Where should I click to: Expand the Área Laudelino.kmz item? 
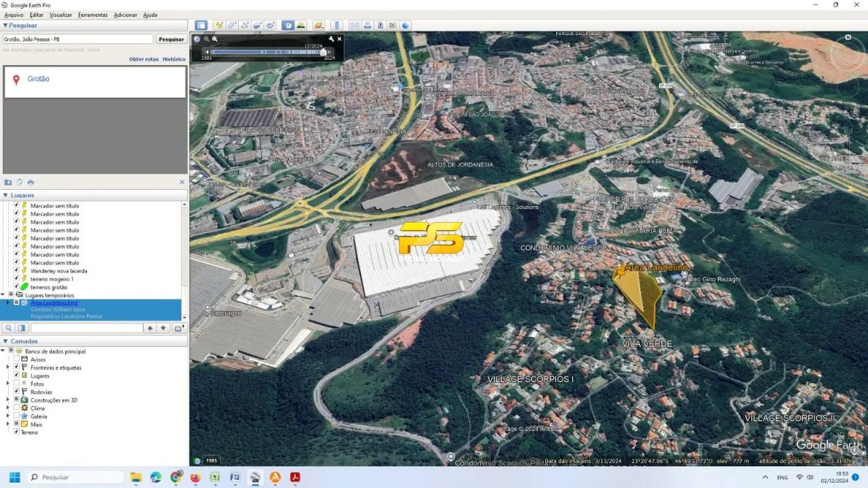(x=8, y=302)
